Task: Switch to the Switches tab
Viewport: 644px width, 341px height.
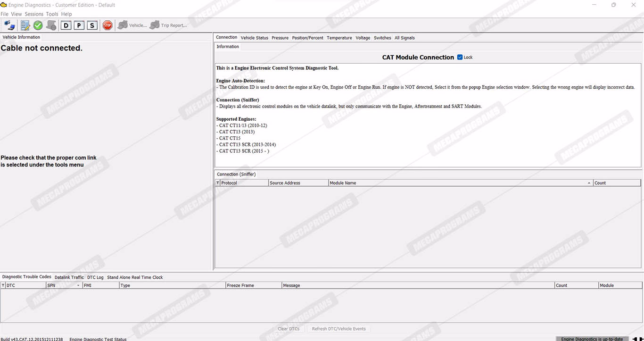Action: pyautogui.click(x=382, y=38)
